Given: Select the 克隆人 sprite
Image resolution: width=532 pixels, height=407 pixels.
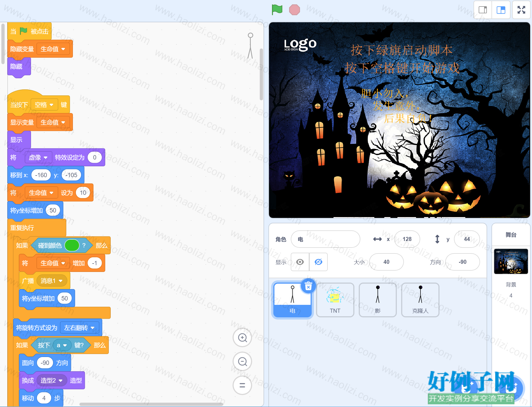Looking at the screenshot, I should coord(420,300).
